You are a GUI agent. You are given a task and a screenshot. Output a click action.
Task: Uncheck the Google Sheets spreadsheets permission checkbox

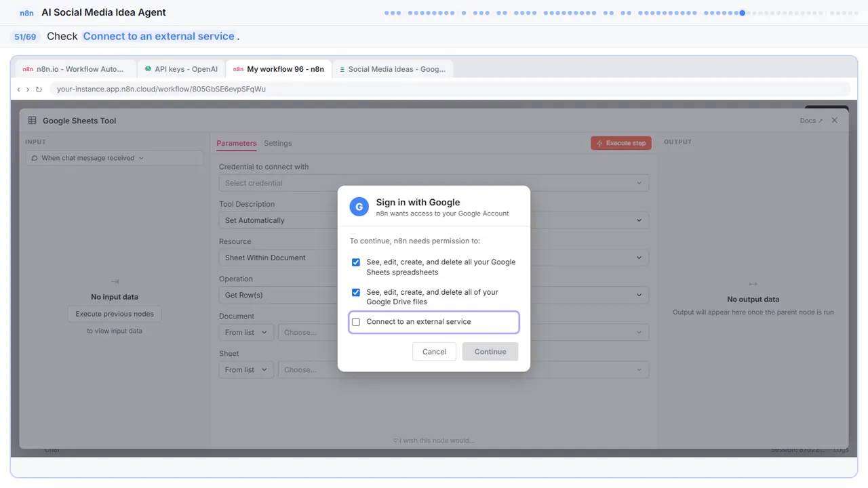pyautogui.click(x=356, y=262)
